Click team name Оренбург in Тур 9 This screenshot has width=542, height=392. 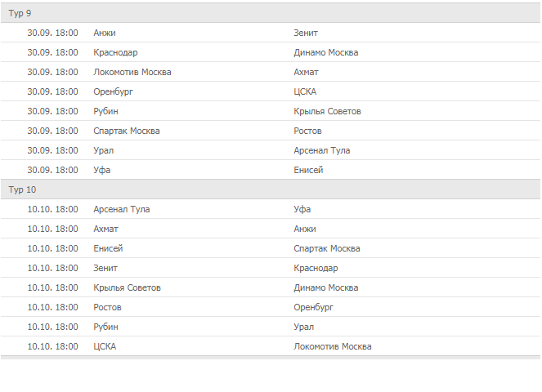click(x=113, y=91)
